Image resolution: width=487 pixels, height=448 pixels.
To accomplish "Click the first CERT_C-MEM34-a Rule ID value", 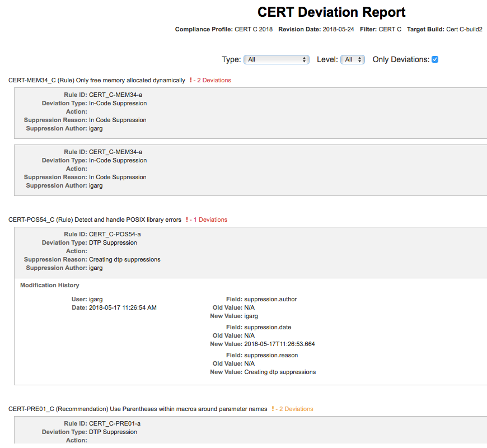I will click(x=115, y=95).
